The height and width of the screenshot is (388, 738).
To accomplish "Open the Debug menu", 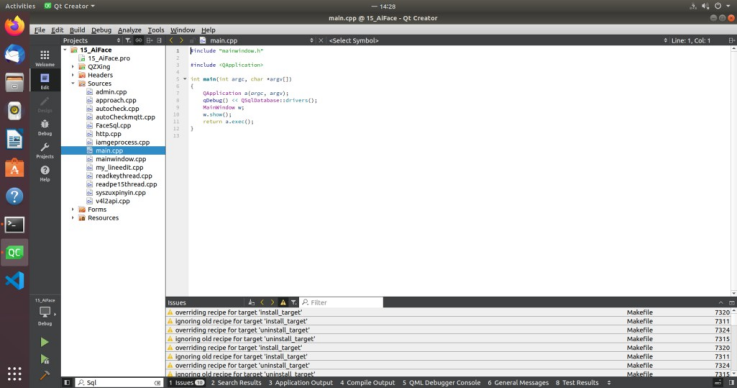I will [x=101, y=30].
